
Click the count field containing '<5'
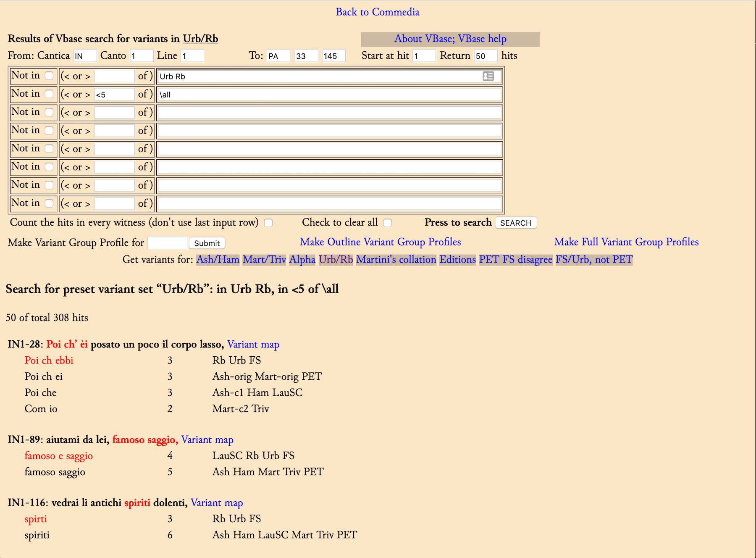(x=114, y=94)
